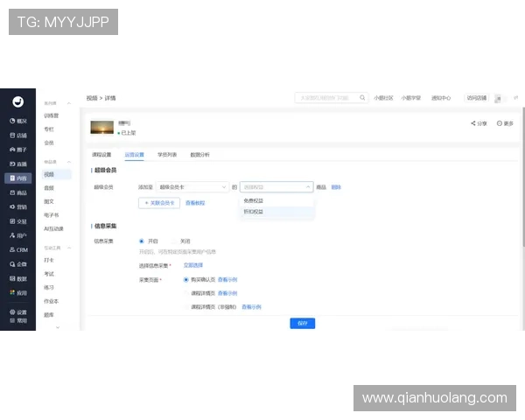
Task: Click the round logo at sidebar top
Action: point(18,101)
